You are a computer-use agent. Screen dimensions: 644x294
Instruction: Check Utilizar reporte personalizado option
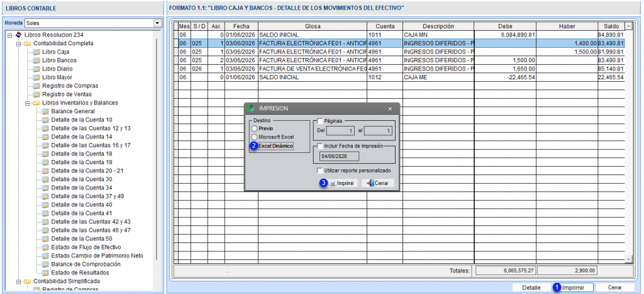(x=320, y=170)
